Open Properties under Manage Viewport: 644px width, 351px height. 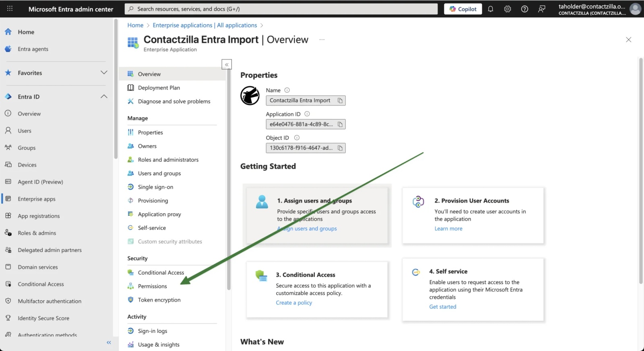151,132
